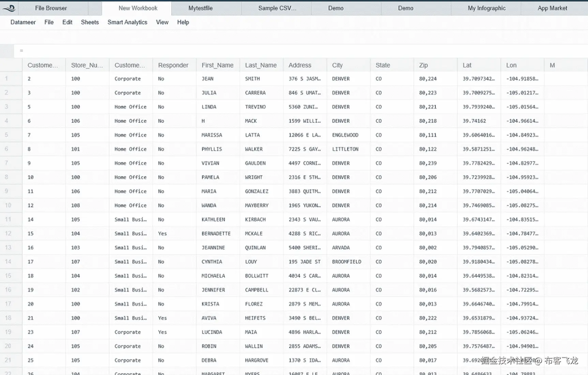Click into the formula bar field
588x375 pixels.
301,51
